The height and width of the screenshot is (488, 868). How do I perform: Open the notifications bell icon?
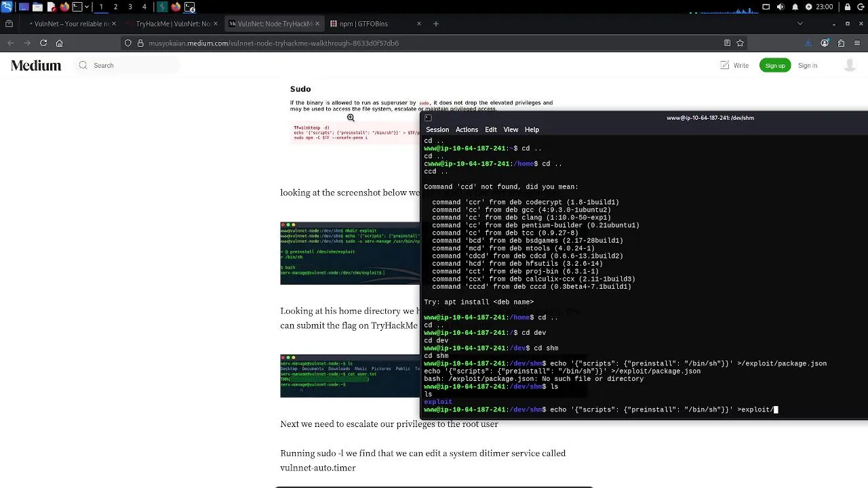point(795,7)
